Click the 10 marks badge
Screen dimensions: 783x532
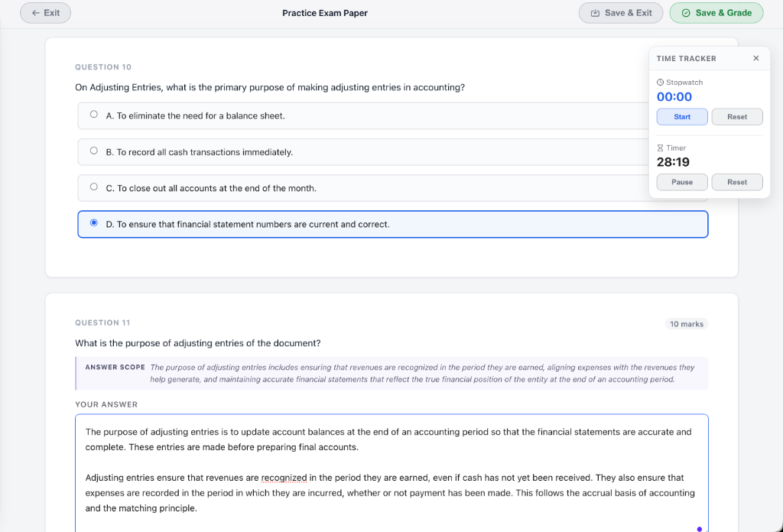point(687,324)
